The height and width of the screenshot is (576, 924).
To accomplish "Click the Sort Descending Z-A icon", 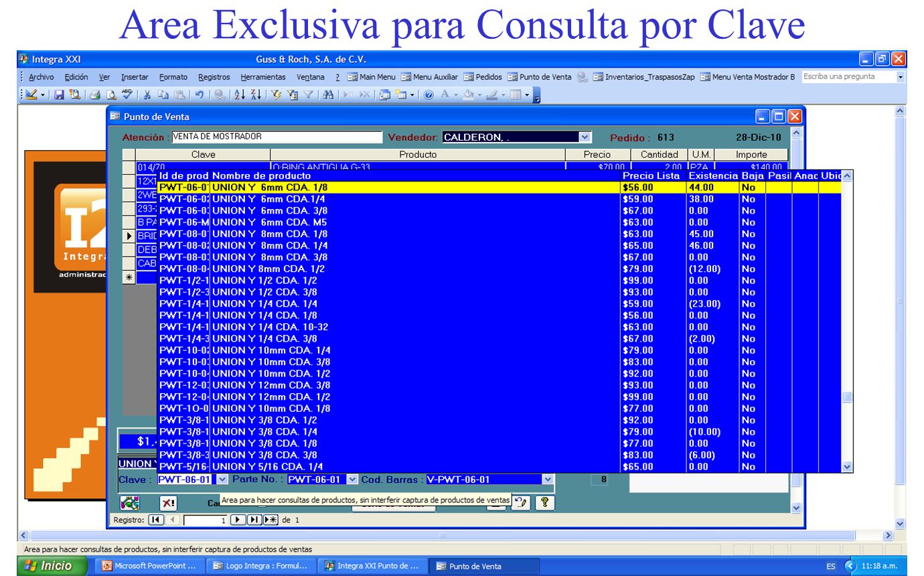I will pos(256,96).
